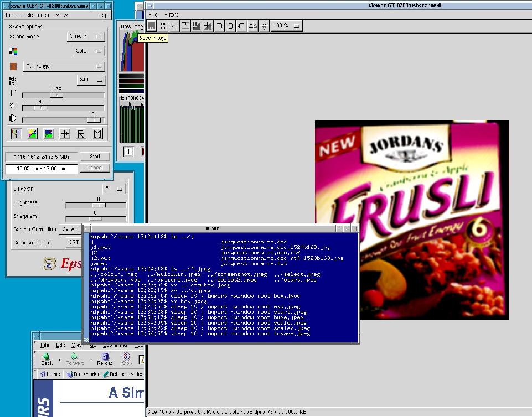
Task: Click the clone image window icon in Viewer
Action: (x=185, y=26)
